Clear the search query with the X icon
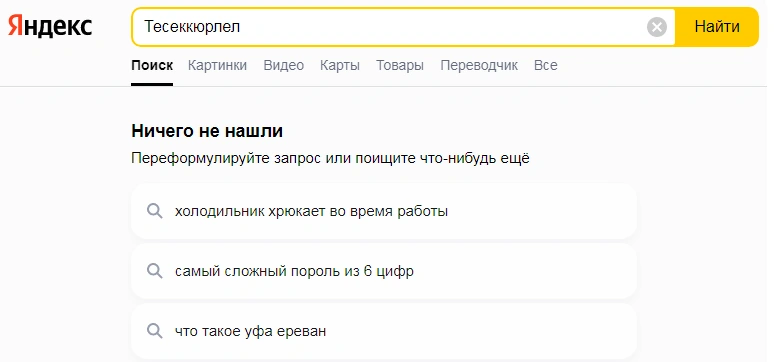The width and height of the screenshot is (774, 362). [x=657, y=27]
